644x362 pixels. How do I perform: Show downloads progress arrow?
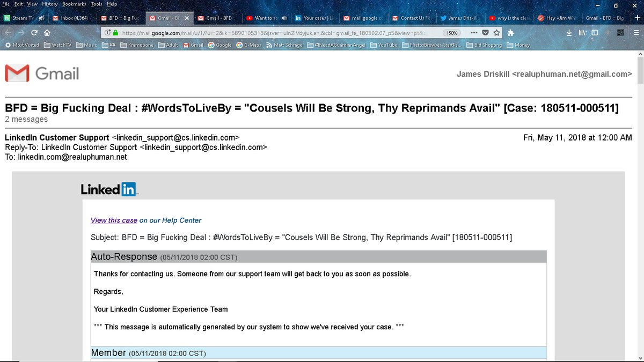[569, 33]
